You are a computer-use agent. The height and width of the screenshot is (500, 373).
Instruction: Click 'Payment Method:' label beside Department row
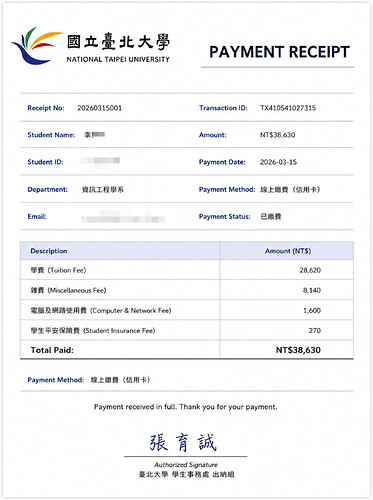[x=227, y=190]
